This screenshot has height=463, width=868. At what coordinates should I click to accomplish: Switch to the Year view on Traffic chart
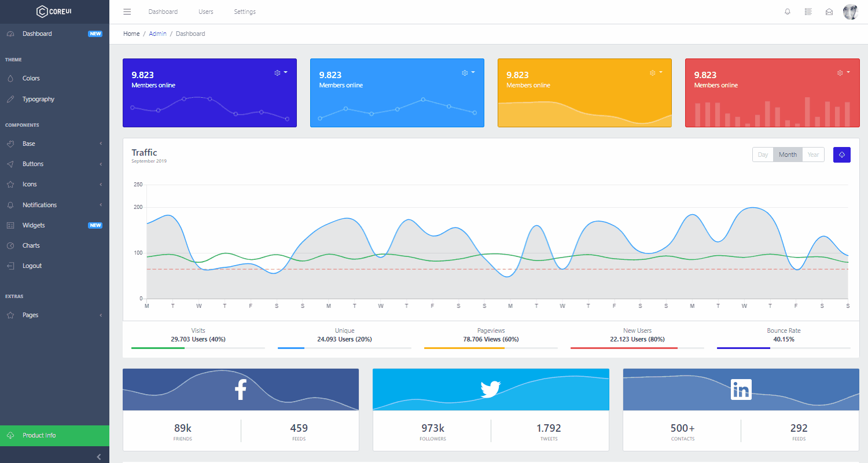point(812,155)
